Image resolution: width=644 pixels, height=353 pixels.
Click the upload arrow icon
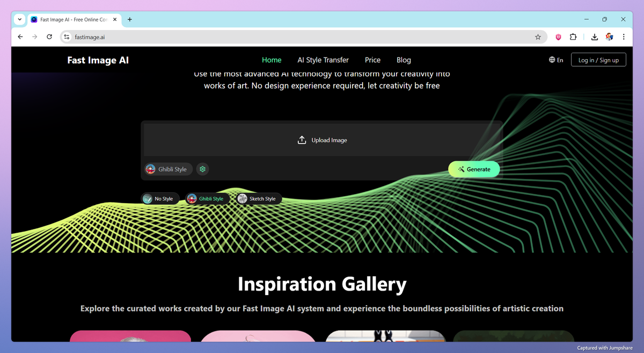pos(302,140)
